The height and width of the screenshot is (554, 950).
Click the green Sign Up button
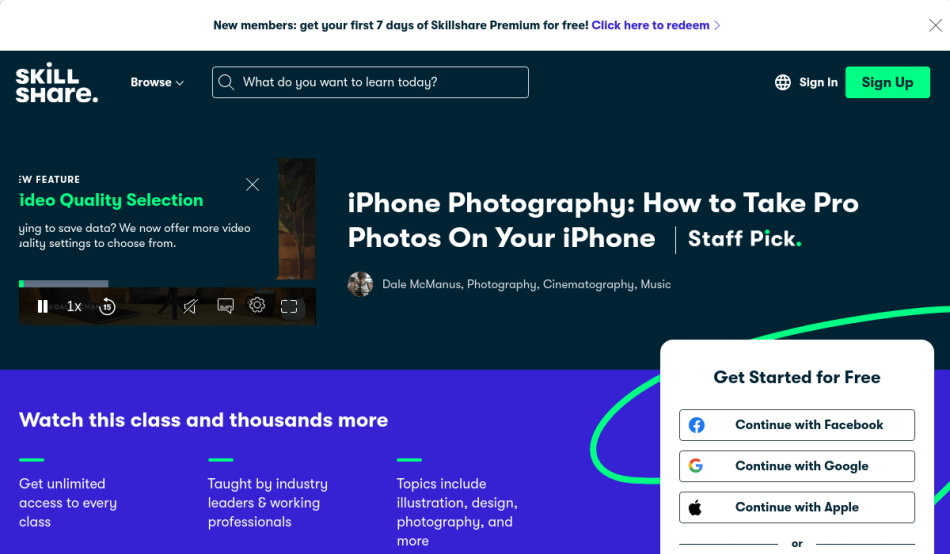tap(888, 82)
